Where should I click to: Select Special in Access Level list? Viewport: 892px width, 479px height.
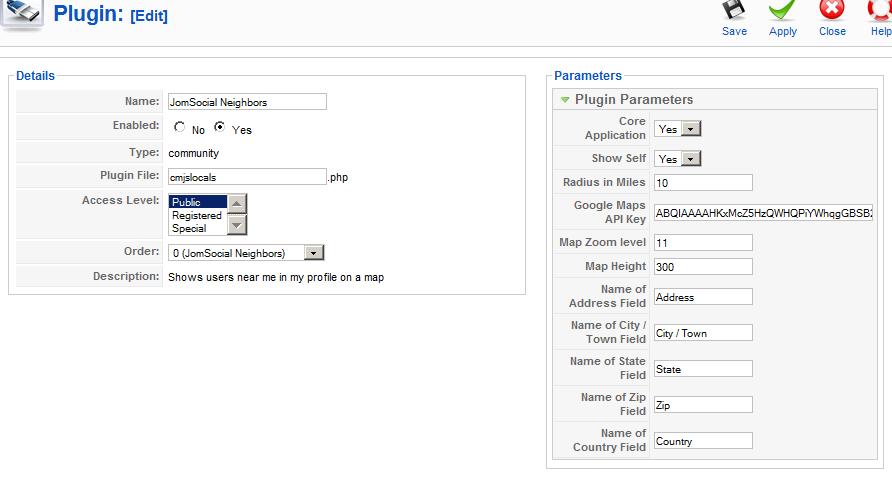189,228
